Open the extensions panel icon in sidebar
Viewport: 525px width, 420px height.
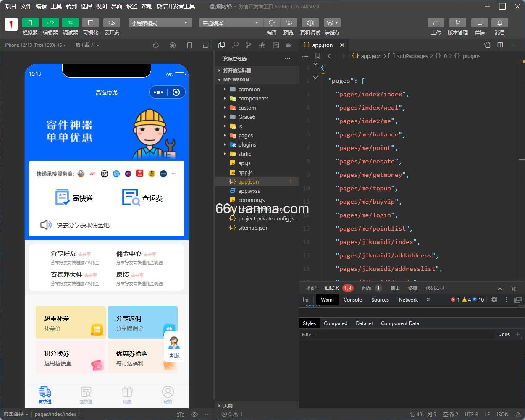coord(262,45)
